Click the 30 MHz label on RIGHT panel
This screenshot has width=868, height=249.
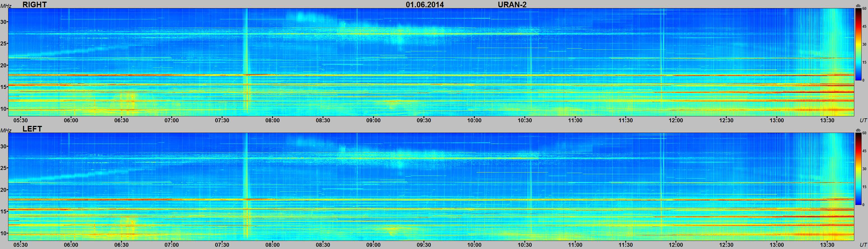click(4, 22)
